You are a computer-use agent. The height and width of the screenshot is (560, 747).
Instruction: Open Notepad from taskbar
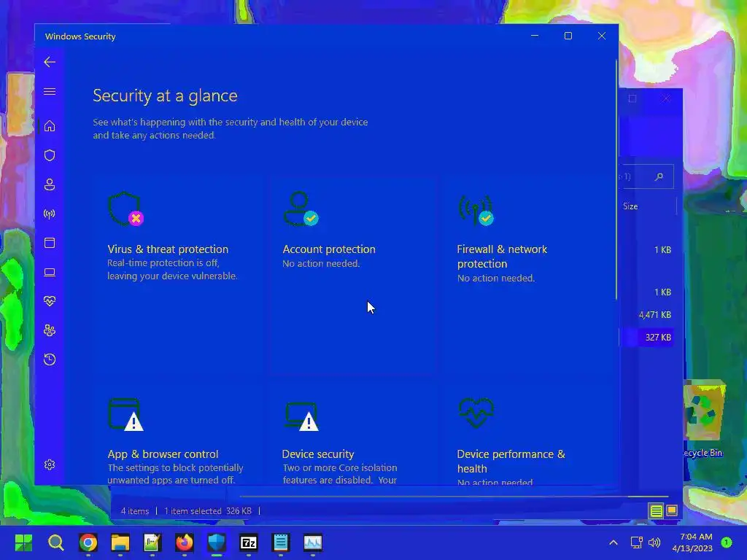(x=281, y=542)
